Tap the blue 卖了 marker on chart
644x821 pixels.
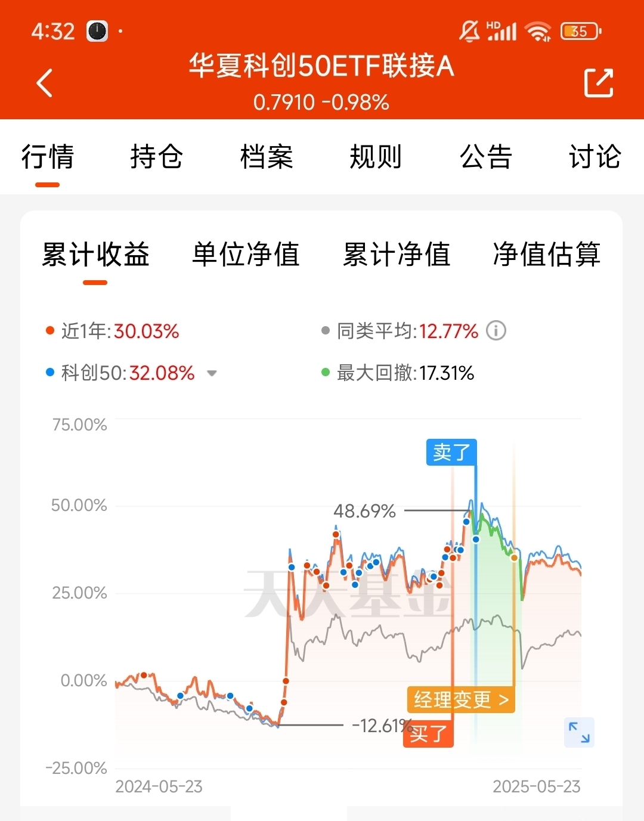[x=451, y=452]
